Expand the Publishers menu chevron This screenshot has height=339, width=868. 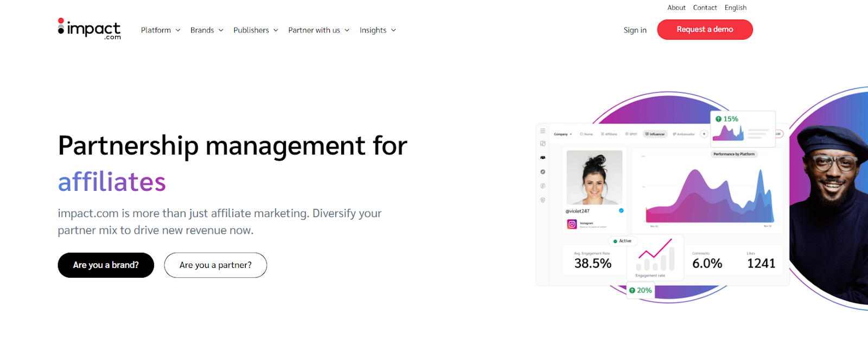point(276,30)
